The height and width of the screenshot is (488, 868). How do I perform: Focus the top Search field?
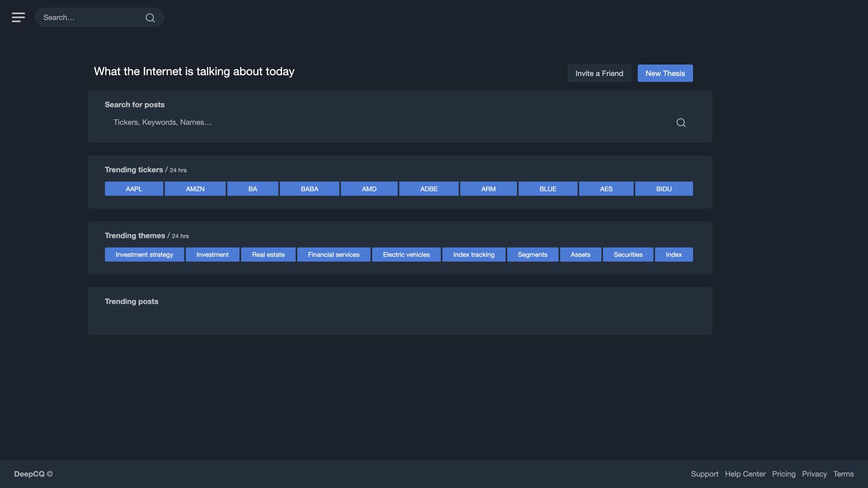tap(90, 18)
